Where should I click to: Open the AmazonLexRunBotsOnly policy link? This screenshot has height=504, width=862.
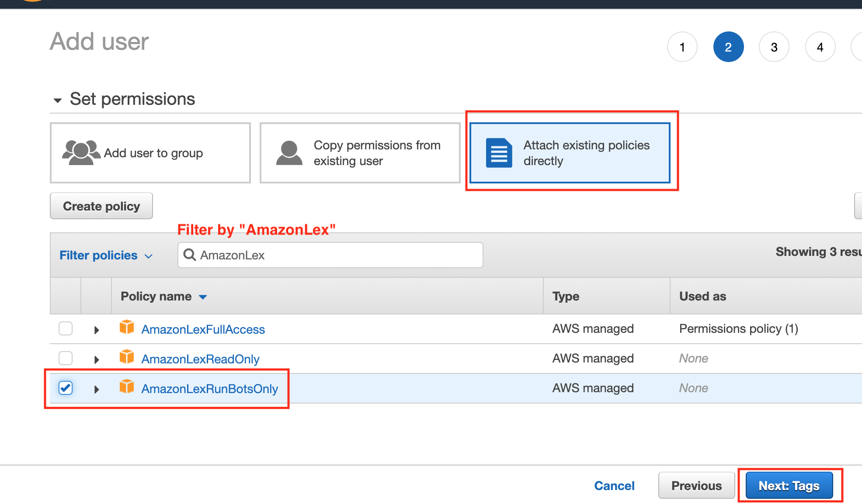click(209, 389)
